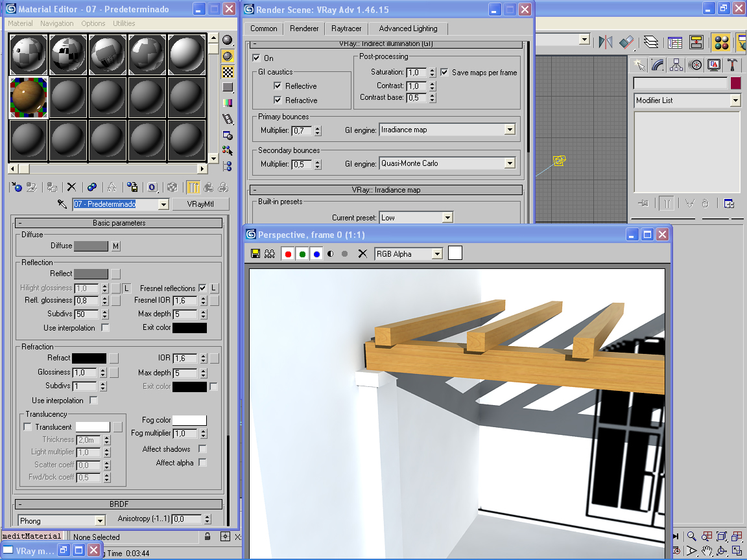Toggle Reflection Use interpolation checkbox
The image size is (747, 560).
click(105, 327)
